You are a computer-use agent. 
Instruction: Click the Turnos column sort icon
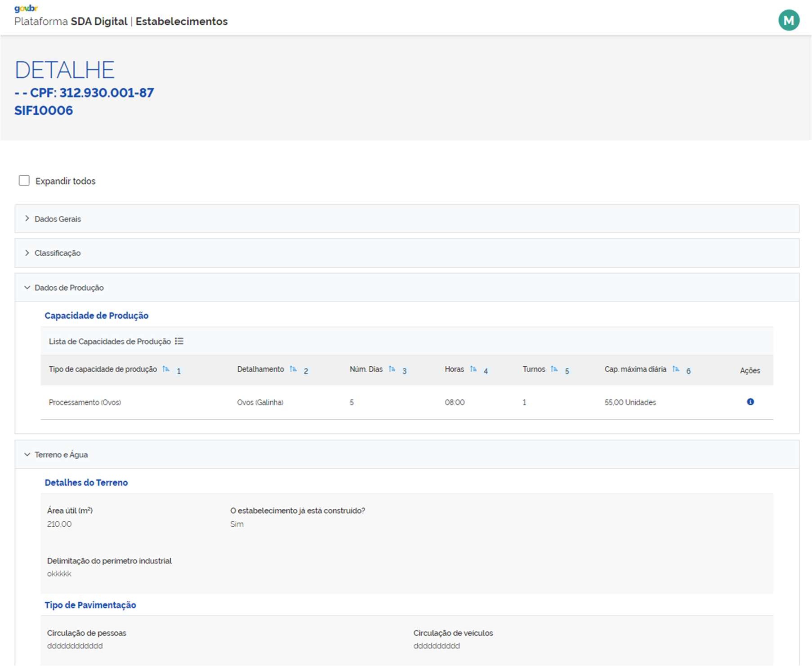pos(554,369)
